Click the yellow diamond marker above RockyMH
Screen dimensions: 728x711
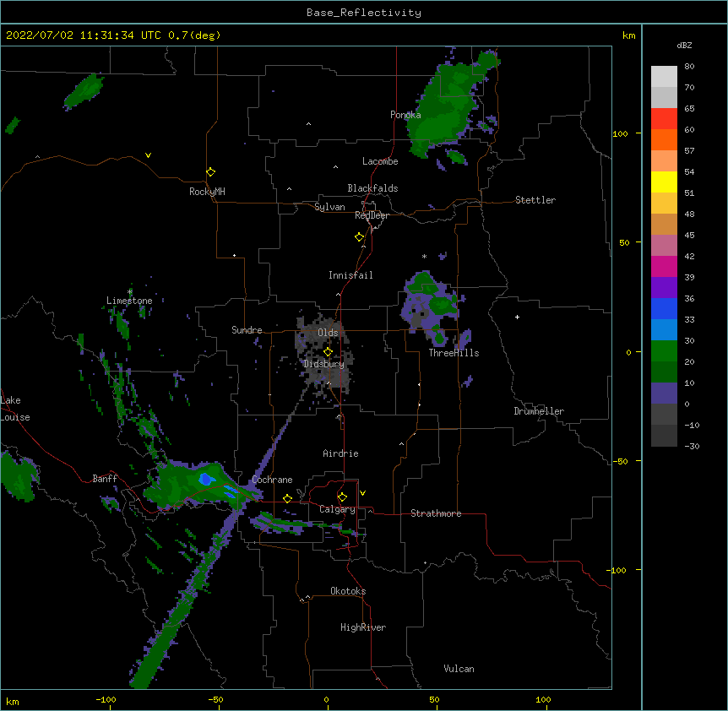(210, 172)
